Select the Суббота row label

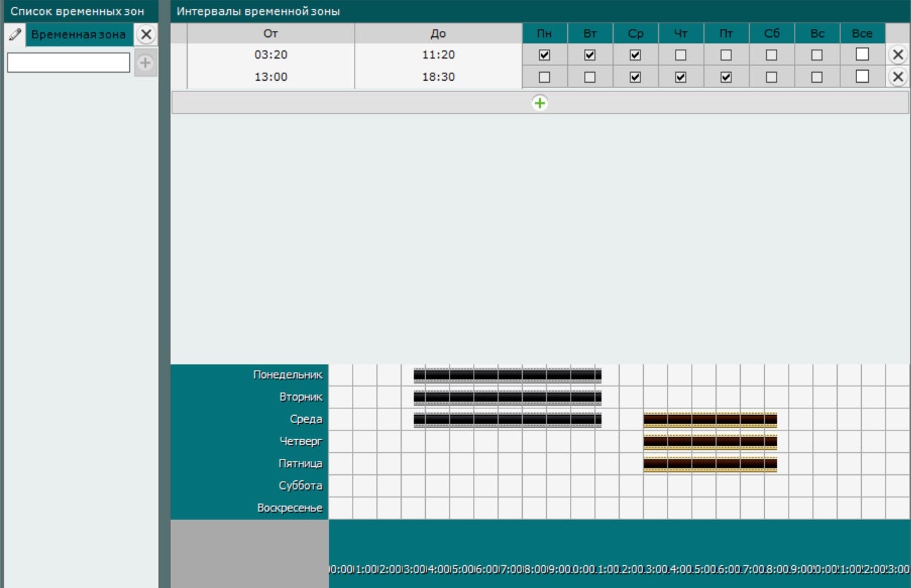[300, 486]
